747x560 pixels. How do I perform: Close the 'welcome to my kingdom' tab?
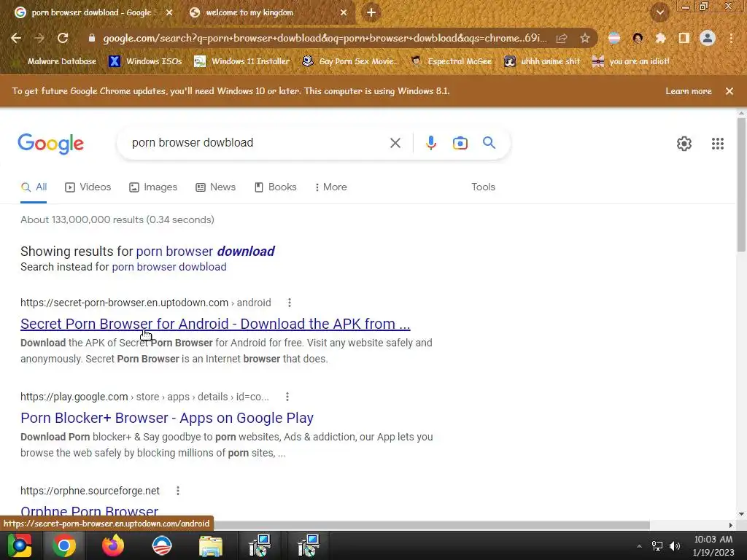pos(344,12)
